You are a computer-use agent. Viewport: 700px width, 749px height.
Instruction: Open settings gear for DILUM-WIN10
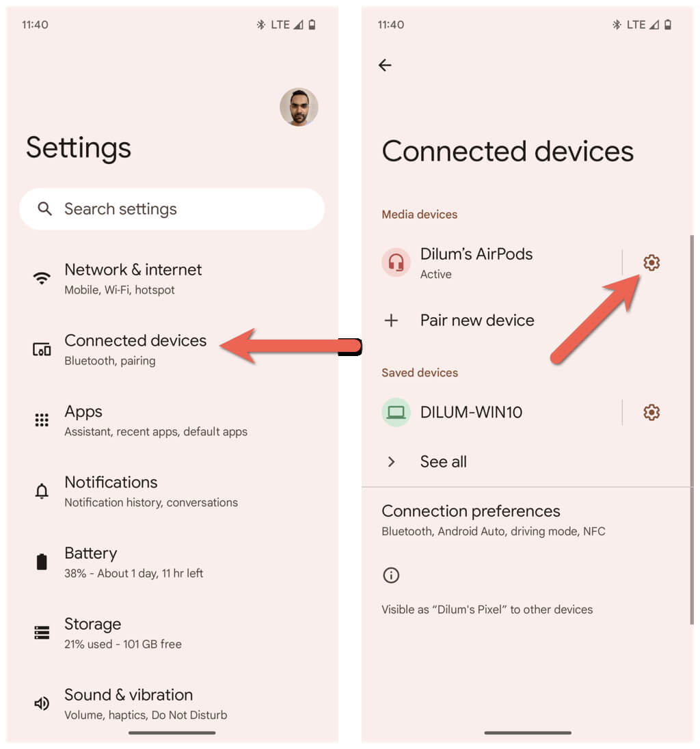click(x=651, y=412)
